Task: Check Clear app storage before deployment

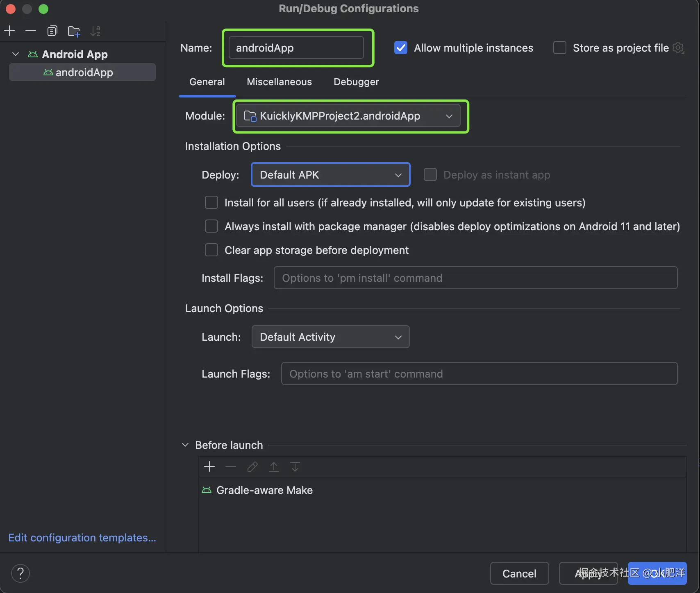Action: pos(211,250)
